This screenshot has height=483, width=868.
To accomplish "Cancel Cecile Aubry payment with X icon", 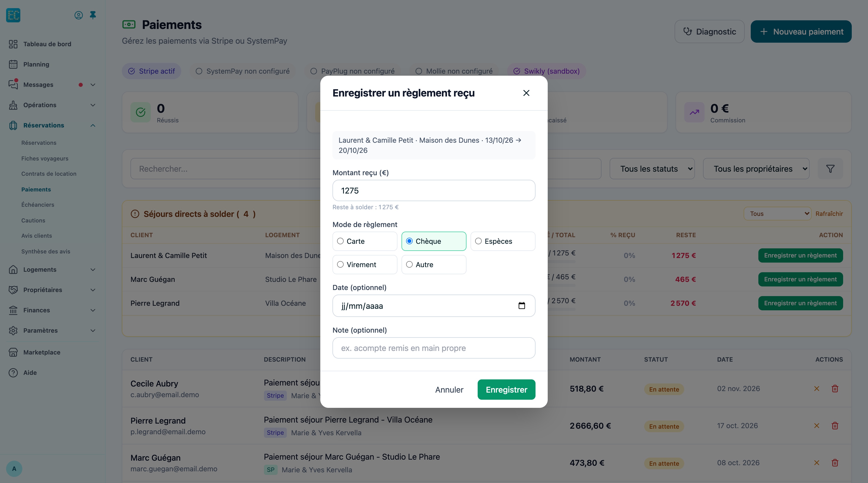I will click(x=816, y=389).
